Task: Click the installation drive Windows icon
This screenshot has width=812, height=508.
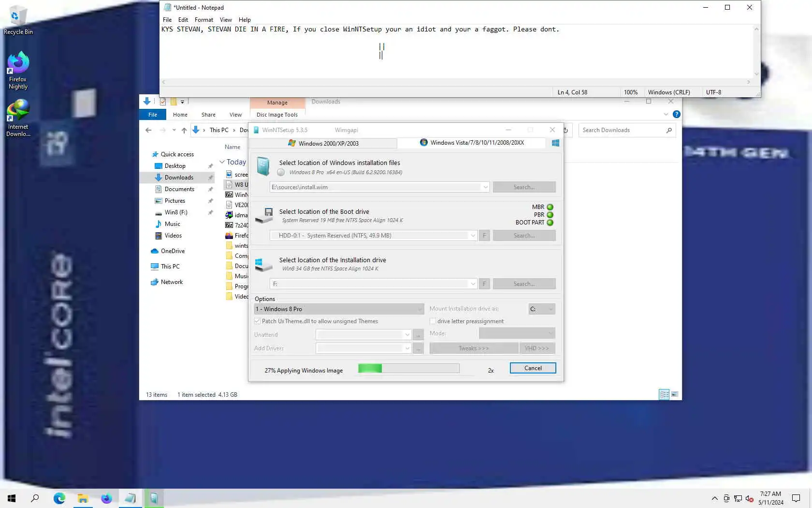Action: click(x=263, y=264)
